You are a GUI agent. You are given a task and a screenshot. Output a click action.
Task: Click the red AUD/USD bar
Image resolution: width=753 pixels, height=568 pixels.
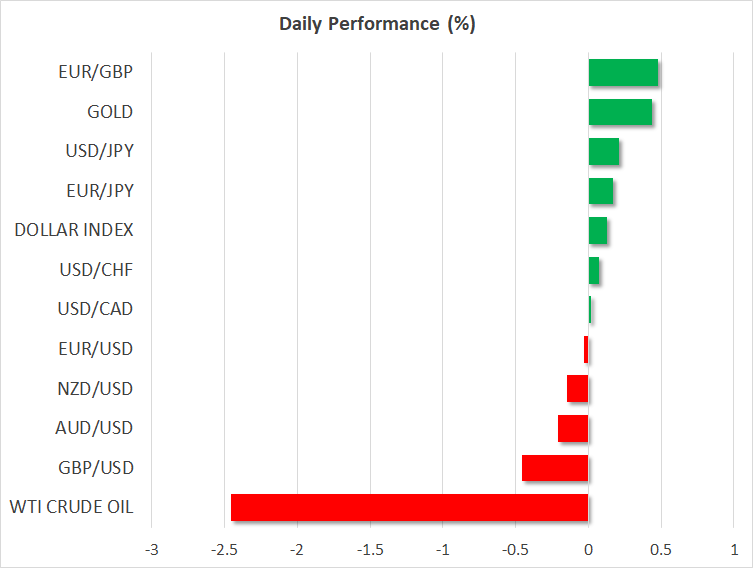[x=573, y=428]
